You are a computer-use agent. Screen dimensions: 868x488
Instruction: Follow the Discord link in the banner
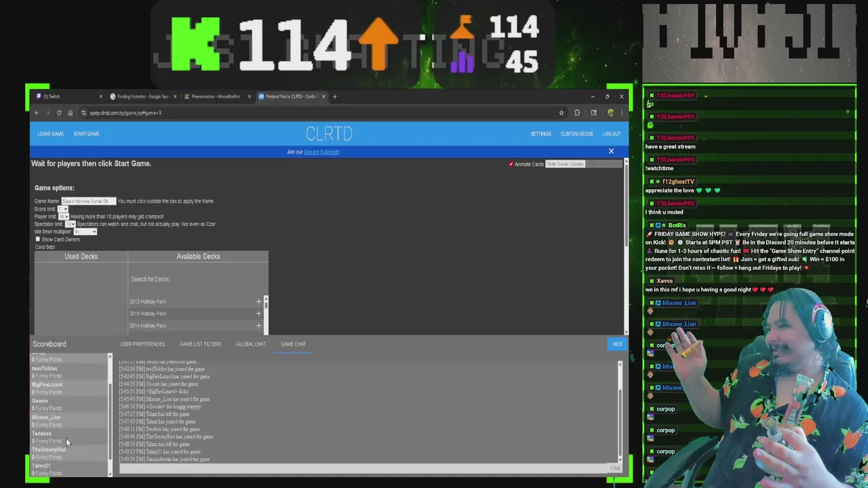(x=311, y=152)
